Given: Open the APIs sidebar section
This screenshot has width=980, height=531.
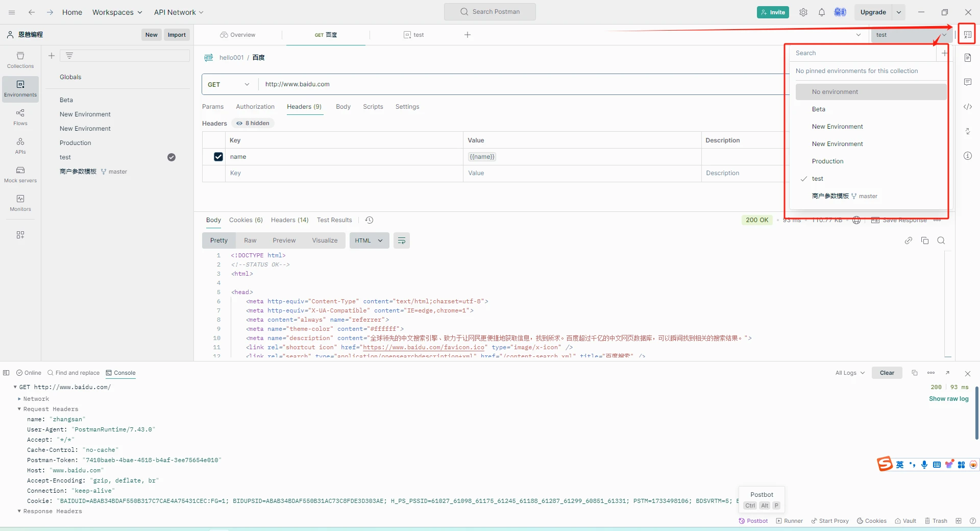Looking at the screenshot, I should click(20, 146).
